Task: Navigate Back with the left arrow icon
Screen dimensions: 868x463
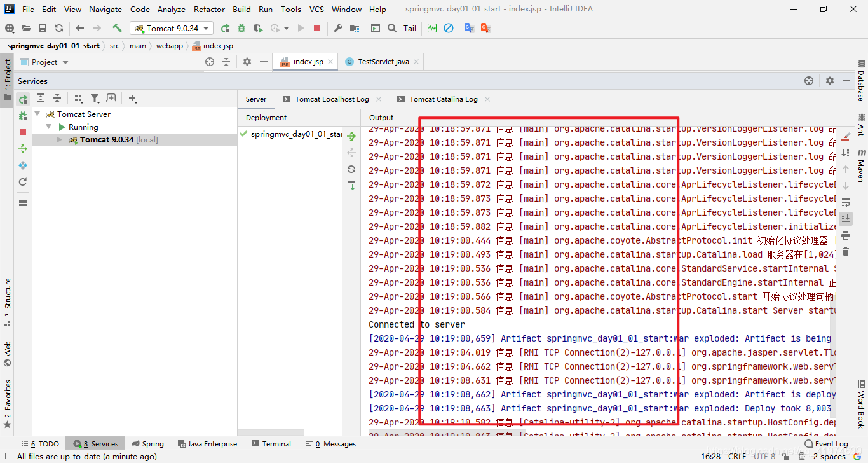Action: click(79, 28)
